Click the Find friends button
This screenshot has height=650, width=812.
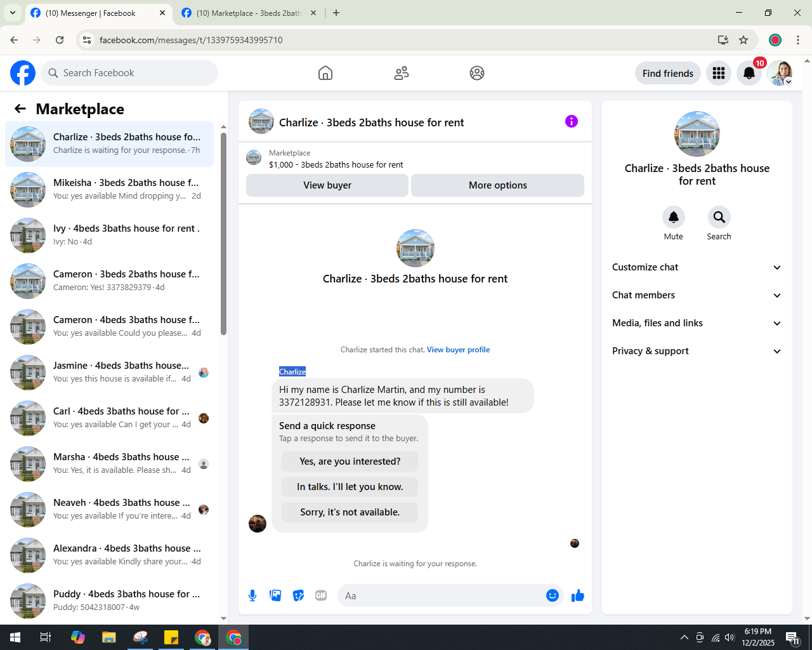(x=668, y=73)
